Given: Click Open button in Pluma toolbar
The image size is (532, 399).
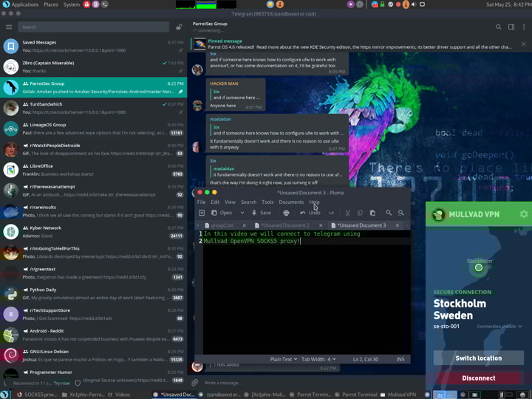Looking at the screenshot, I should (222, 213).
